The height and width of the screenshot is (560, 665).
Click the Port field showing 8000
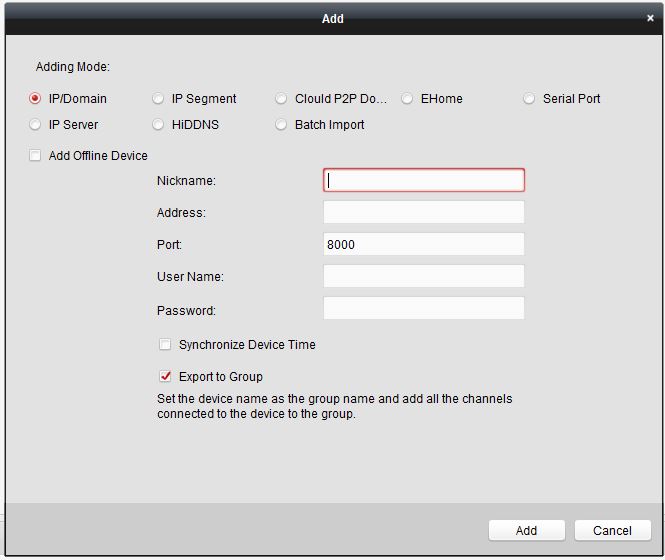423,244
